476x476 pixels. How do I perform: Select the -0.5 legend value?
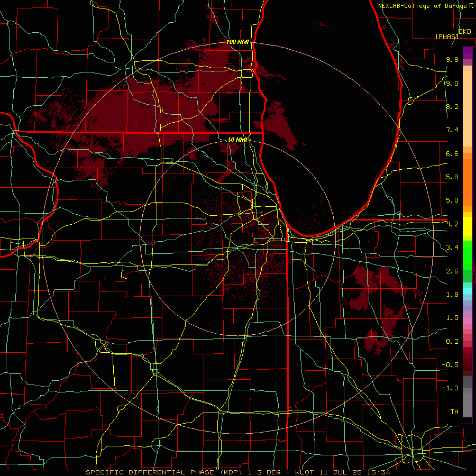click(450, 365)
